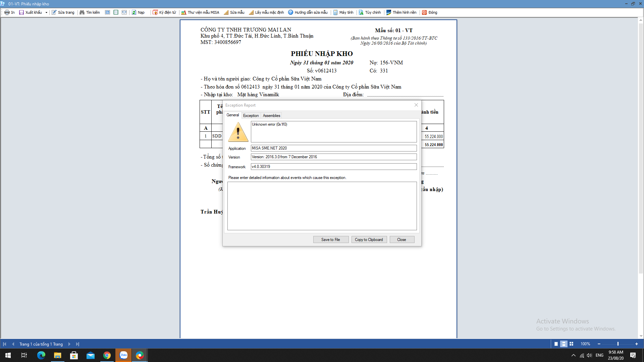The width and height of the screenshot is (644, 362).
Task: Click the total amount 55.224.000 in the bold row
Action: pos(434,145)
